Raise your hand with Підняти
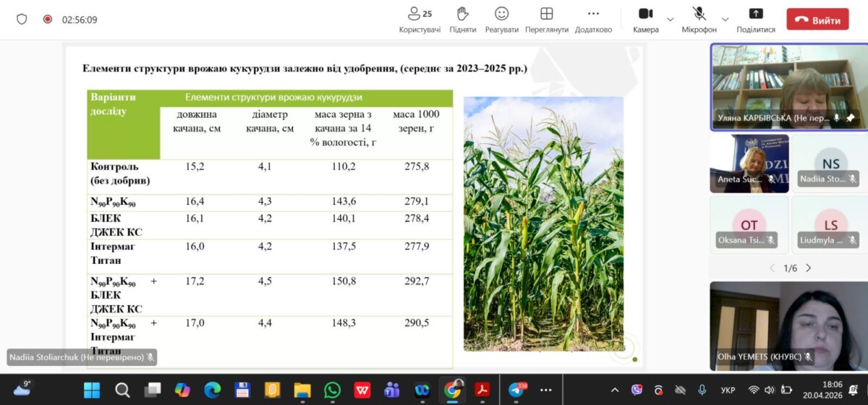868x405 pixels. (463, 20)
